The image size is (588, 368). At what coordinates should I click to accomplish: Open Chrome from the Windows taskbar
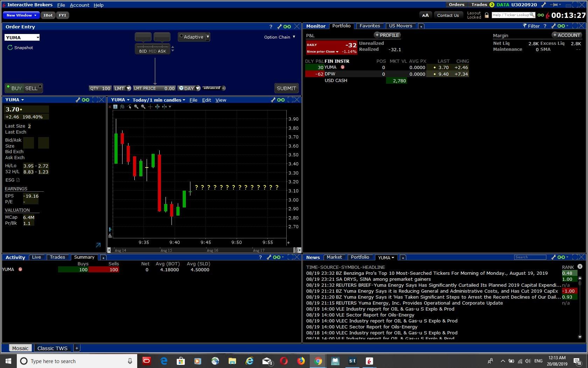pyautogui.click(x=318, y=361)
